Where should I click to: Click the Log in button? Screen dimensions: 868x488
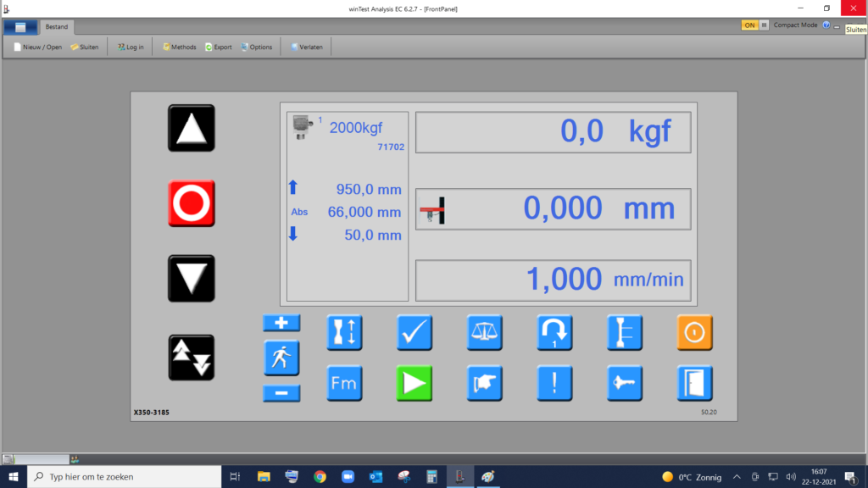tap(130, 47)
